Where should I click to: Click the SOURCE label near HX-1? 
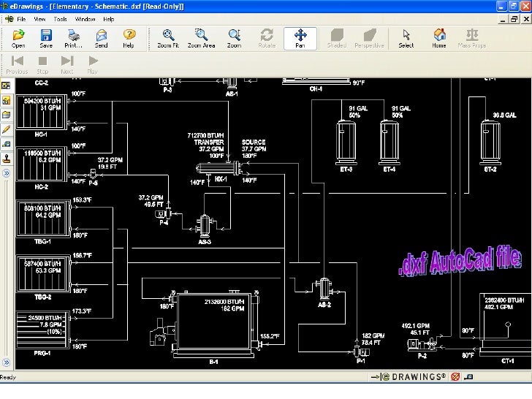click(x=254, y=142)
